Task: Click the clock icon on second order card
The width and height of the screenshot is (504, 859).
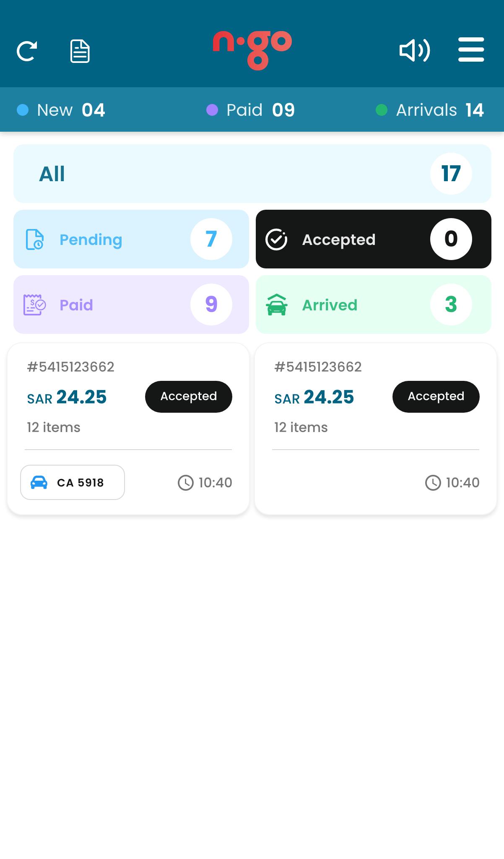Action: pos(433,483)
